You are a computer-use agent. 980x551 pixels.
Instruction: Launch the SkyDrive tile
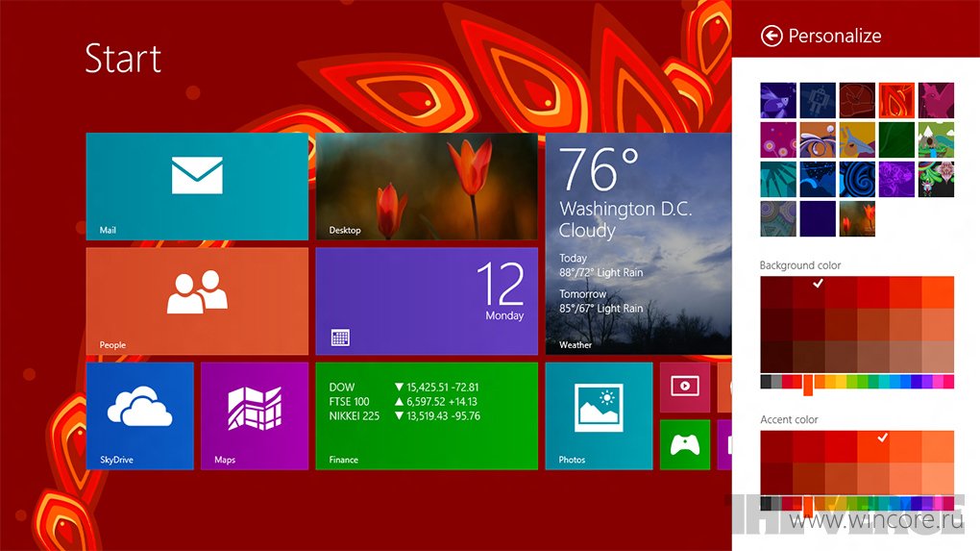pyautogui.click(x=139, y=416)
